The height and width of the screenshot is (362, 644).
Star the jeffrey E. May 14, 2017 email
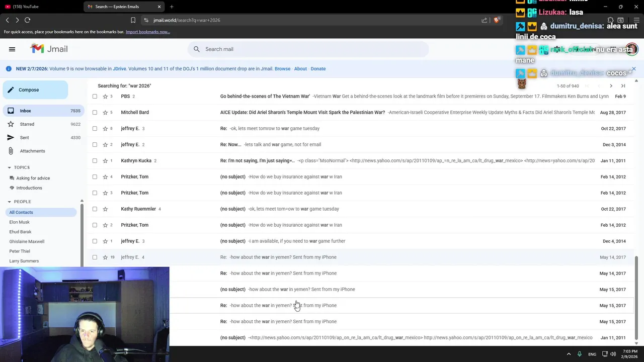105,257
